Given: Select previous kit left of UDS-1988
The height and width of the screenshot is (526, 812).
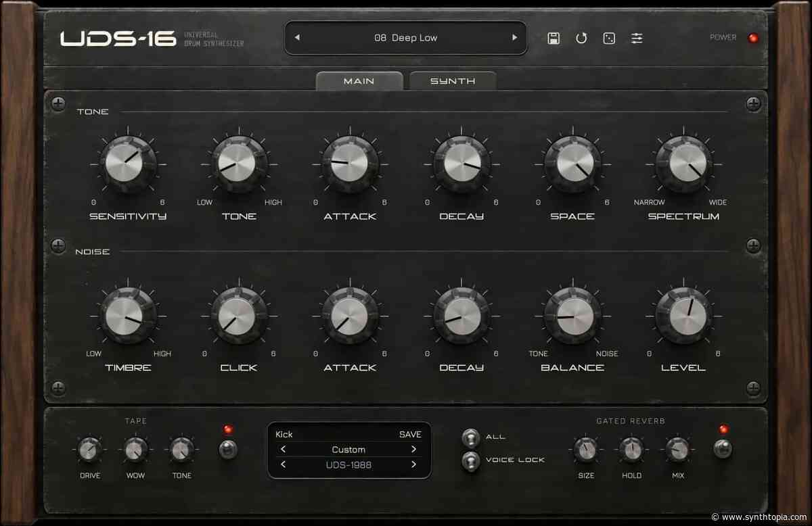Looking at the screenshot, I should click(x=284, y=464).
